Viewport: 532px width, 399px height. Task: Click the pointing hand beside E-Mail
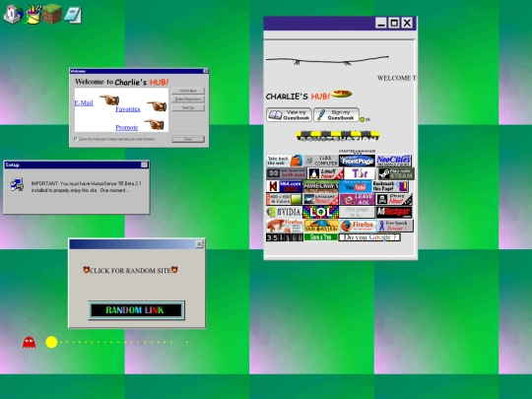click(109, 100)
